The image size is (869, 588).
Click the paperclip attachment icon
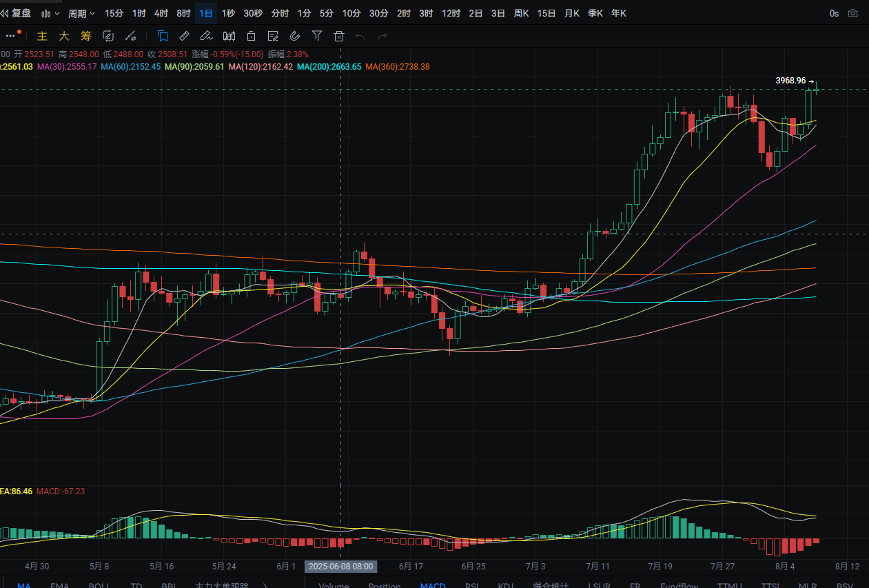[295, 36]
